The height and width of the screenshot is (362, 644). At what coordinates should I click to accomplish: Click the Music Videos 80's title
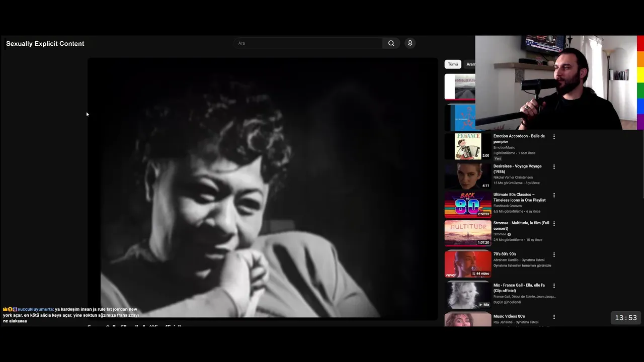pyautogui.click(x=509, y=316)
